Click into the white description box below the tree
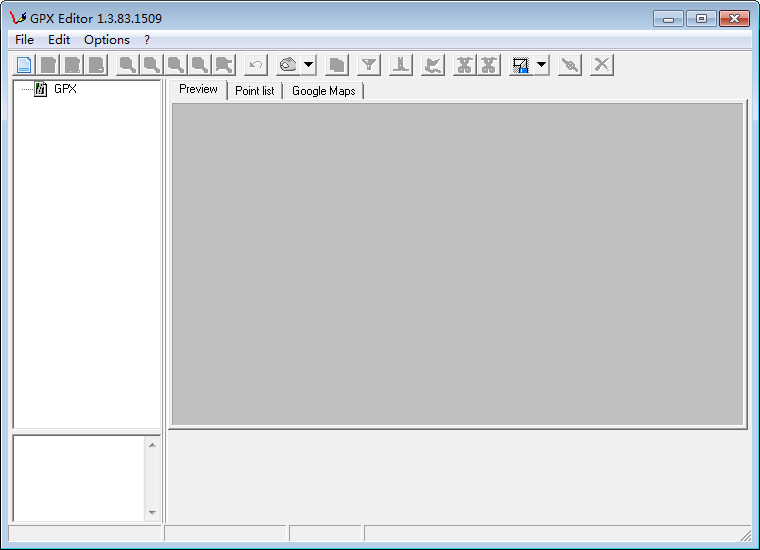This screenshot has width=760, height=550. click(79, 478)
